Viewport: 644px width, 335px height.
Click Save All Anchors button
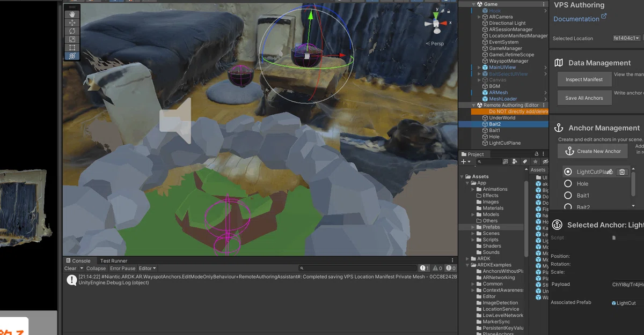click(x=584, y=98)
